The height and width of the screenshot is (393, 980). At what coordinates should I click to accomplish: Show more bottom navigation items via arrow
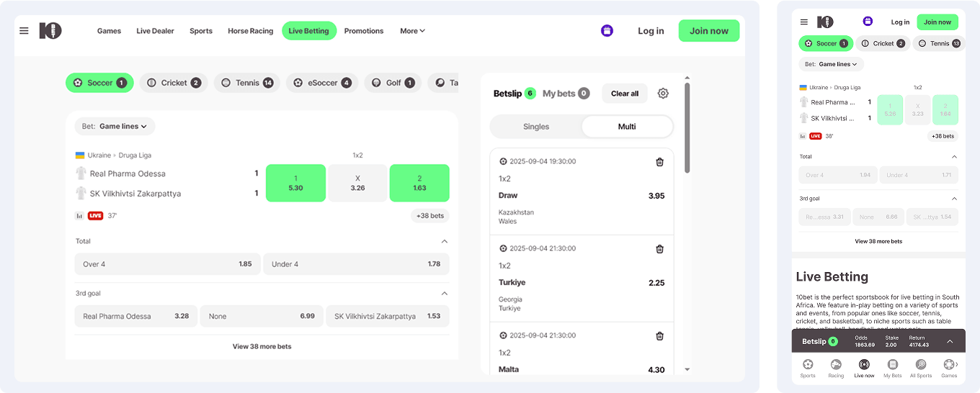957,365
